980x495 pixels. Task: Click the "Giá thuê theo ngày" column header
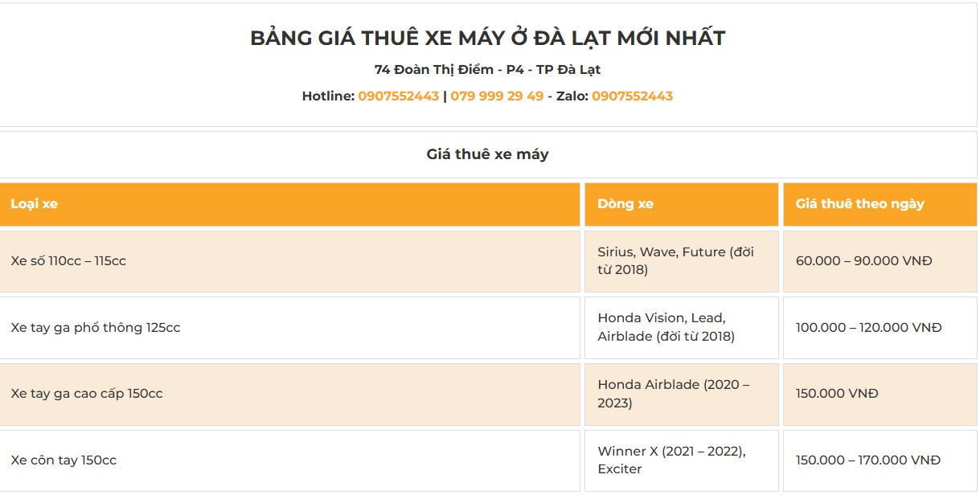click(859, 204)
